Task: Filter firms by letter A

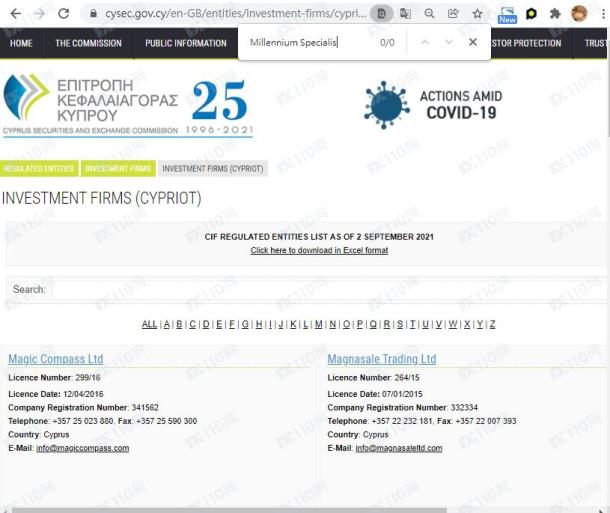Action: point(167,324)
